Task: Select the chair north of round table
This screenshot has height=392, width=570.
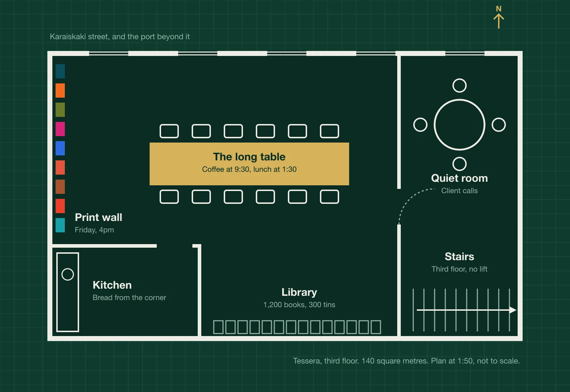Action: point(460,86)
